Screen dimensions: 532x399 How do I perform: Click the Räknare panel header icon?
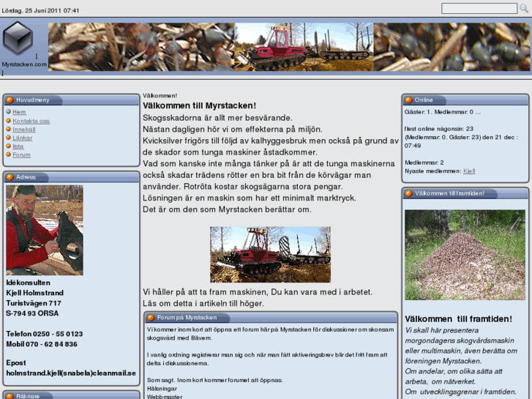[x=10, y=396]
